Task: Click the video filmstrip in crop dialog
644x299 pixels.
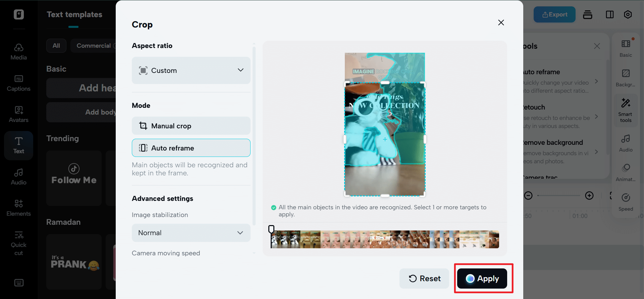Action: (385, 240)
